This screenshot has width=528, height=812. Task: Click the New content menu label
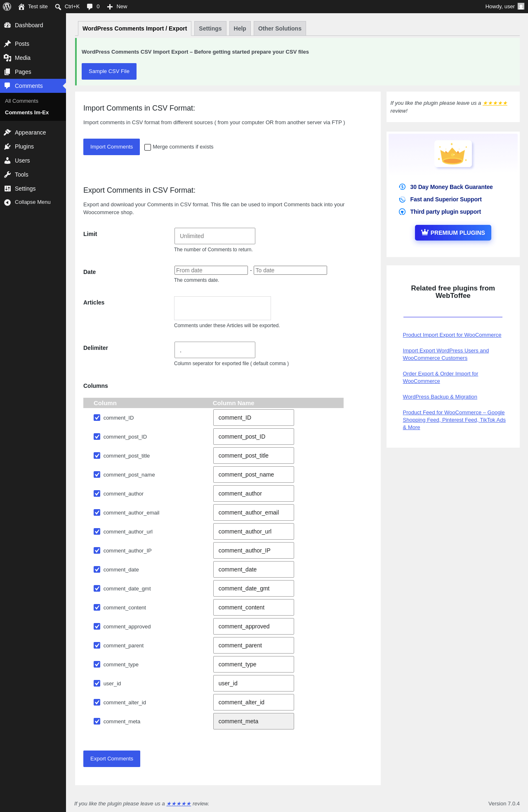(122, 7)
